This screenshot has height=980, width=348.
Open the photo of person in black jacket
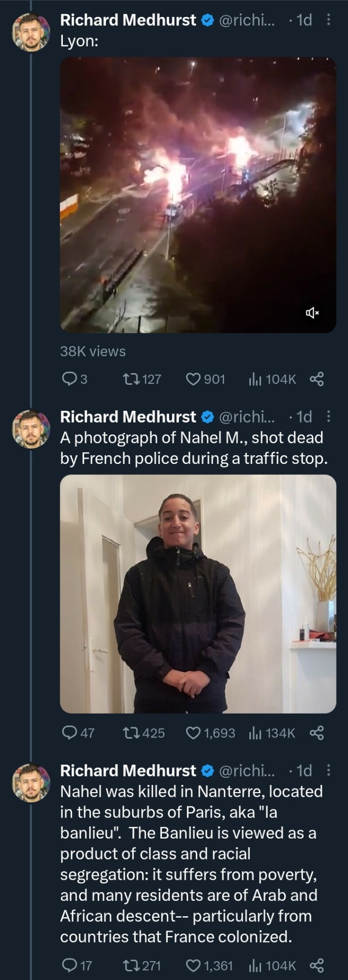[198, 594]
